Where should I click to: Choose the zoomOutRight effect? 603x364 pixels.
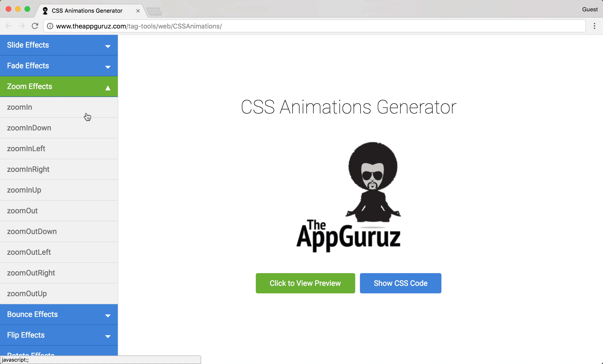(x=31, y=273)
